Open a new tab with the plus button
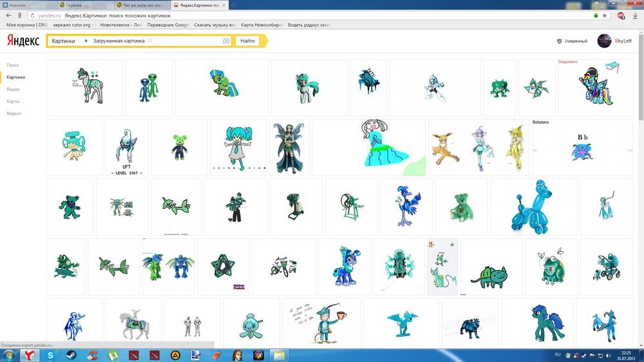The height and width of the screenshot is (362, 644). 233,5
